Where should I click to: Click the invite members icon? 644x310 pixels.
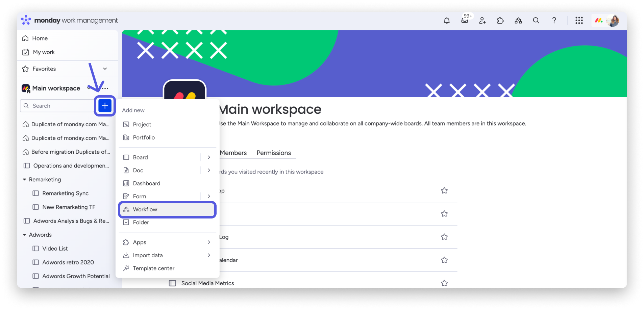click(x=482, y=21)
